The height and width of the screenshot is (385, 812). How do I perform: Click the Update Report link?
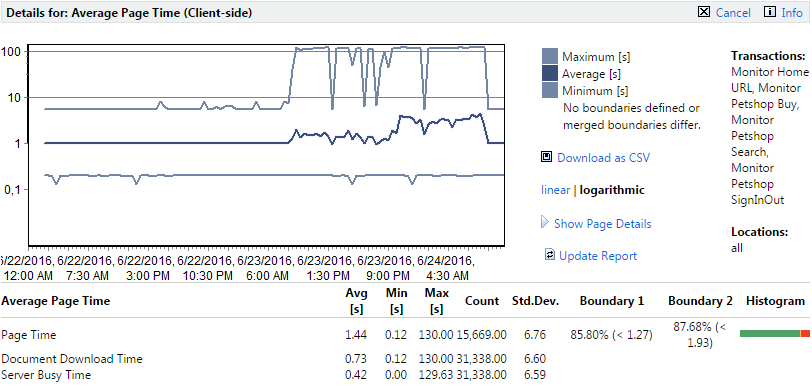click(598, 256)
